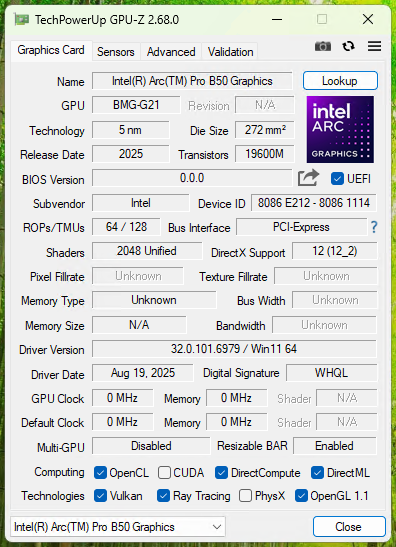Screen dimensions: 396x547
Task: Click the TechPowerUp GPU-Z 2.68.0 title text
Action: click(x=107, y=20)
